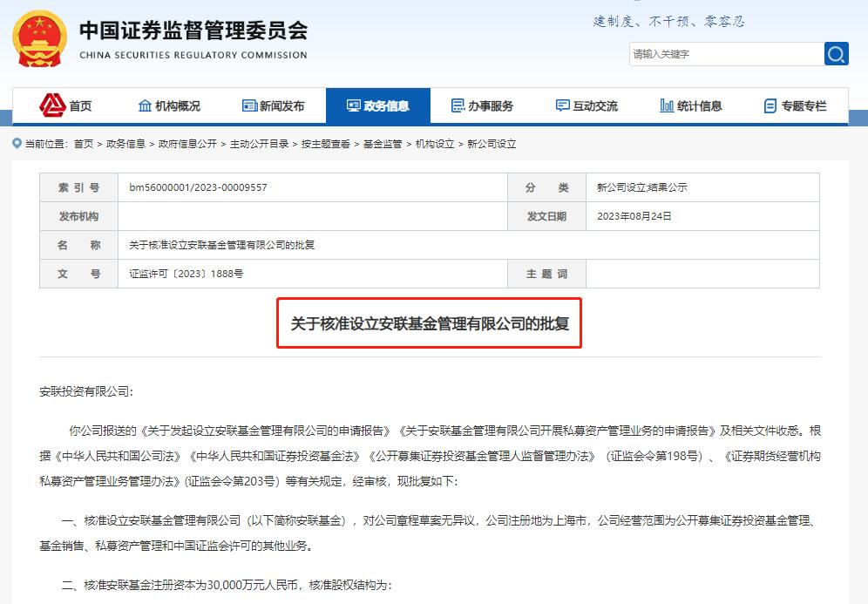Click the page icon beside 专题专栏
Image resolution: width=868 pixels, height=604 pixels.
click(x=770, y=105)
